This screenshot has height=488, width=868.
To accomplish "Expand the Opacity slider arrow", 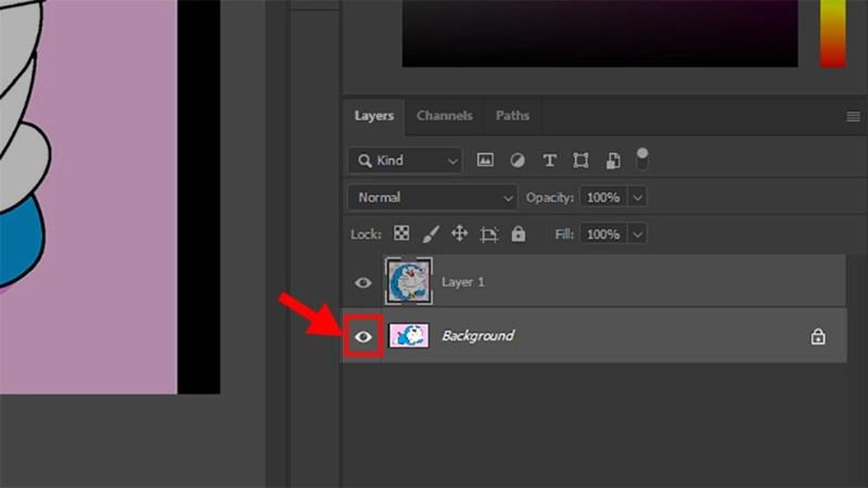I will point(637,197).
